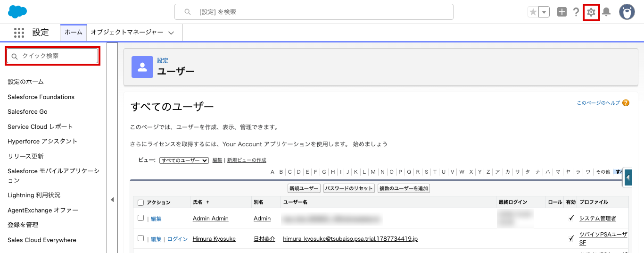Open the App Launcher grid icon
The width and height of the screenshot is (644, 253).
coord(19,33)
